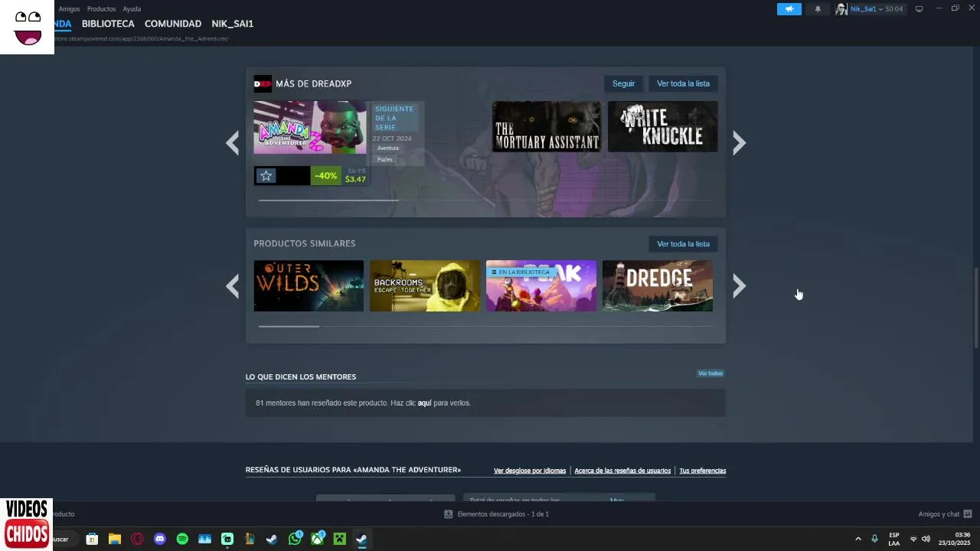
Task: Click the DreadXP publisher logo
Action: coord(263,83)
